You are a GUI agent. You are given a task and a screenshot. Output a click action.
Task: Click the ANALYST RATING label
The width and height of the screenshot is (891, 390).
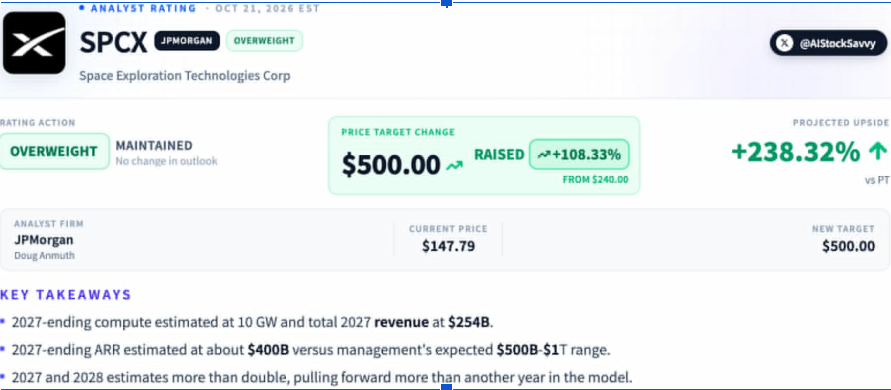pyautogui.click(x=143, y=9)
